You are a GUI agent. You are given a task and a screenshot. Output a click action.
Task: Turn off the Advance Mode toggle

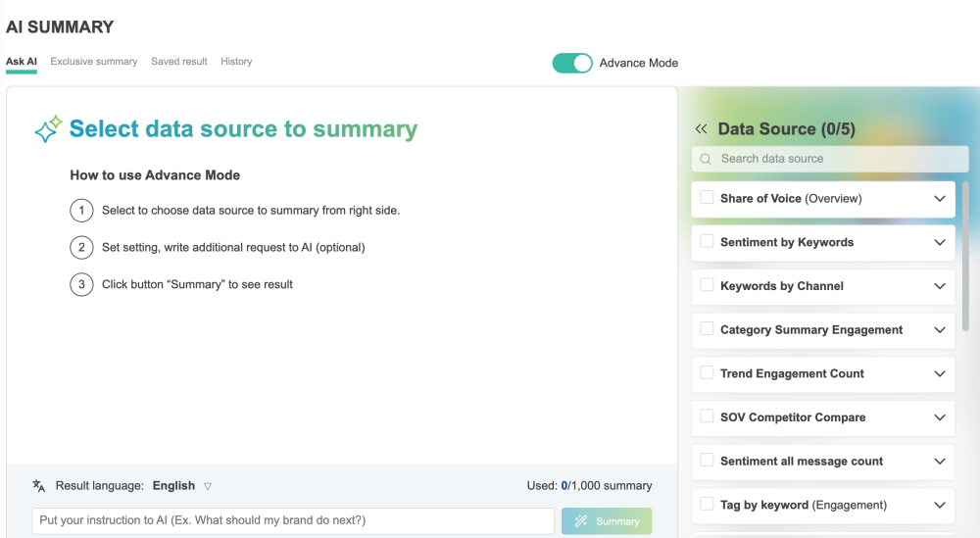[572, 63]
